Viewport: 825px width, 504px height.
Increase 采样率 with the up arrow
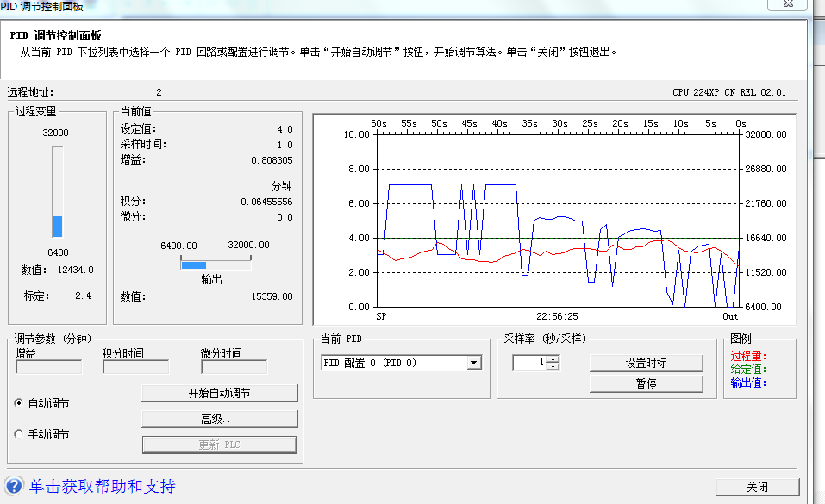553,359
